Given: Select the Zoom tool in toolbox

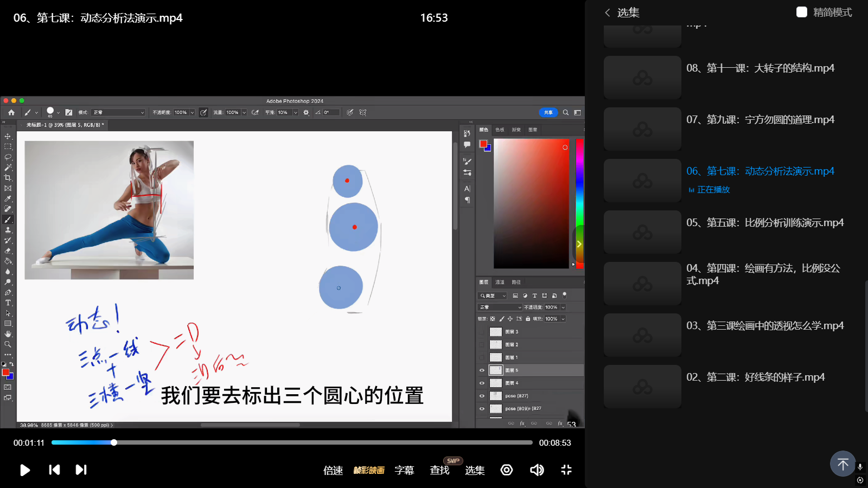Looking at the screenshot, I should click(8, 344).
